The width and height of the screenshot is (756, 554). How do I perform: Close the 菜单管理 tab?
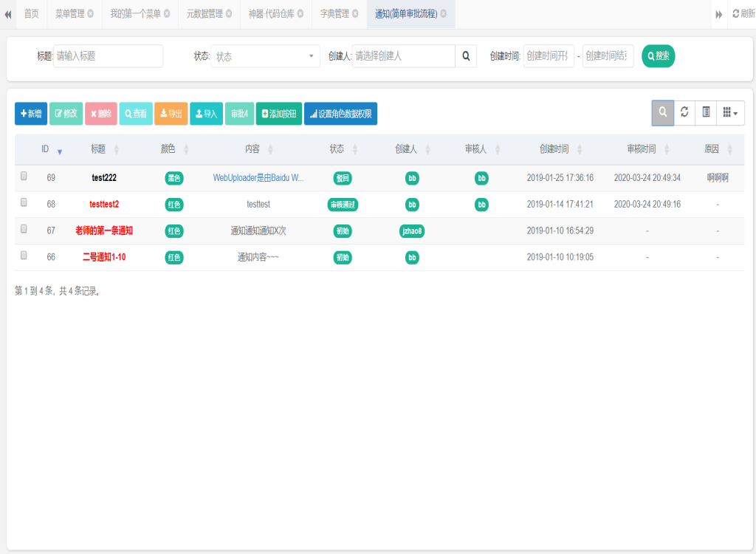point(90,14)
